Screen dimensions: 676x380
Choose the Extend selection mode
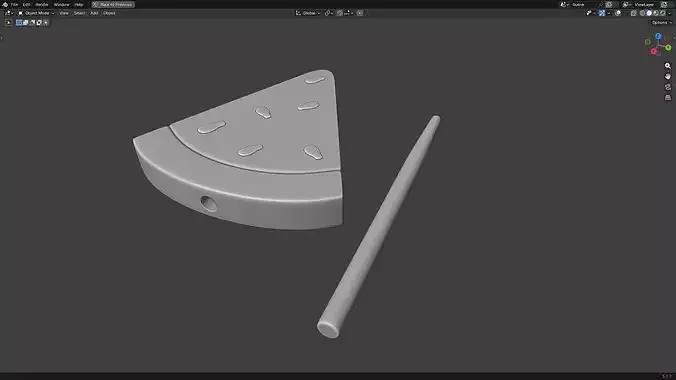click(x=25, y=22)
